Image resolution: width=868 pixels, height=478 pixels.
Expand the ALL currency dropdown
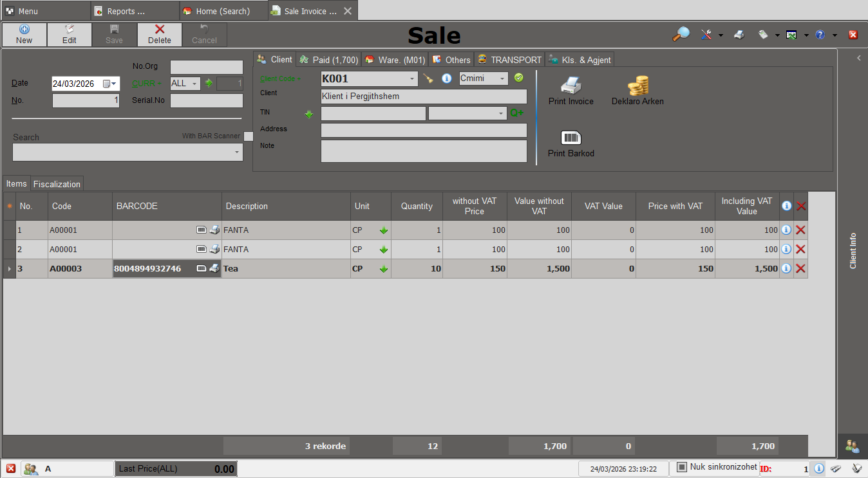pyautogui.click(x=195, y=84)
